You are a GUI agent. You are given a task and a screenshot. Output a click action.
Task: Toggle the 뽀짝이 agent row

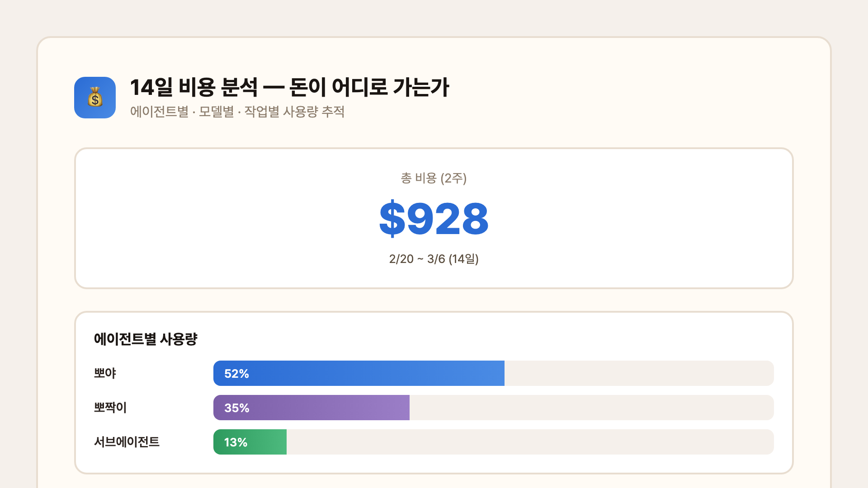click(109, 408)
